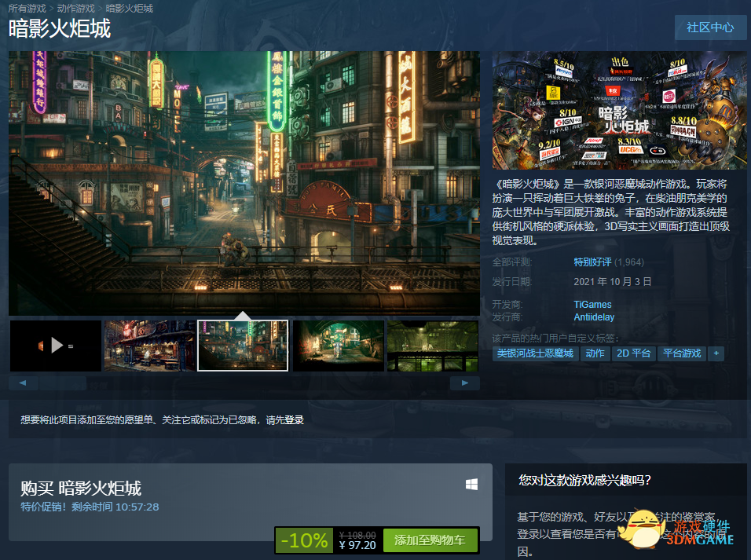Click the -10% discount badge
The image size is (751, 560).
(305, 540)
